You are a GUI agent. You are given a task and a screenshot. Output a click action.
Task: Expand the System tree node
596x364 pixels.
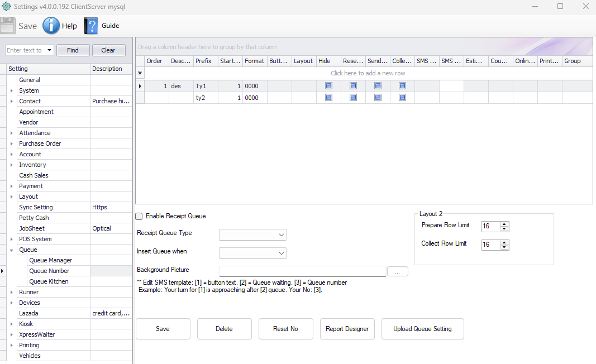pos(11,90)
